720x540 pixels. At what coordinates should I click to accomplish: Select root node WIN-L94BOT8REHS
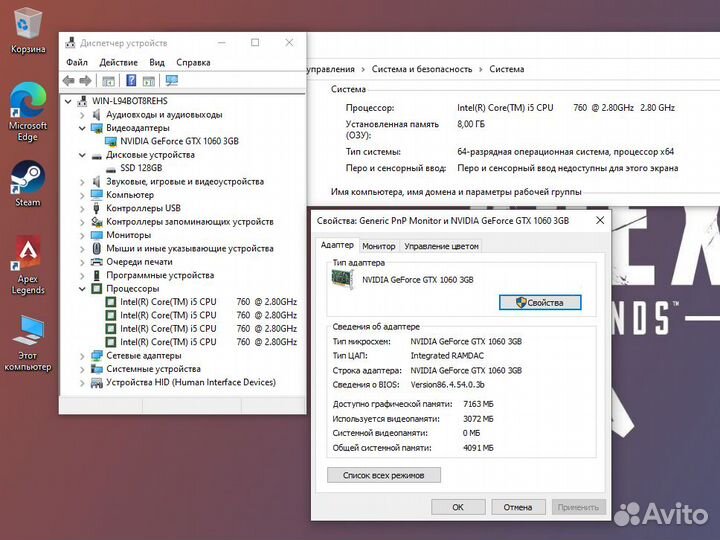click(x=129, y=101)
